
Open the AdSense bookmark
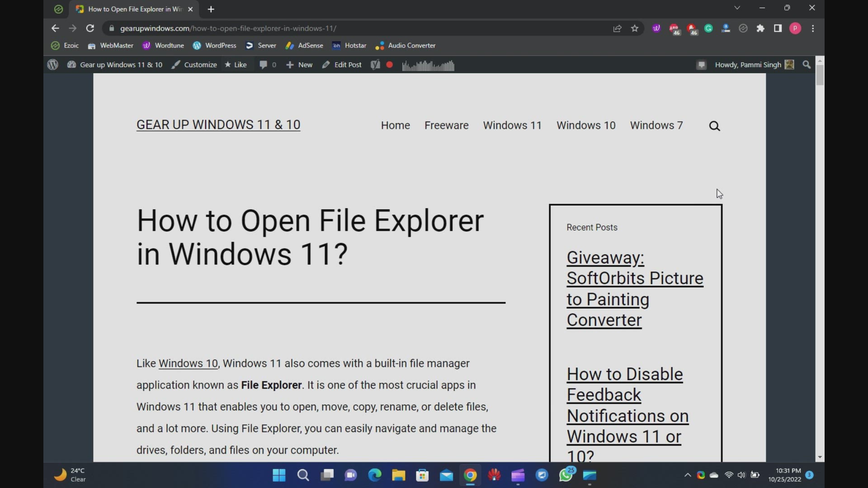(304, 46)
